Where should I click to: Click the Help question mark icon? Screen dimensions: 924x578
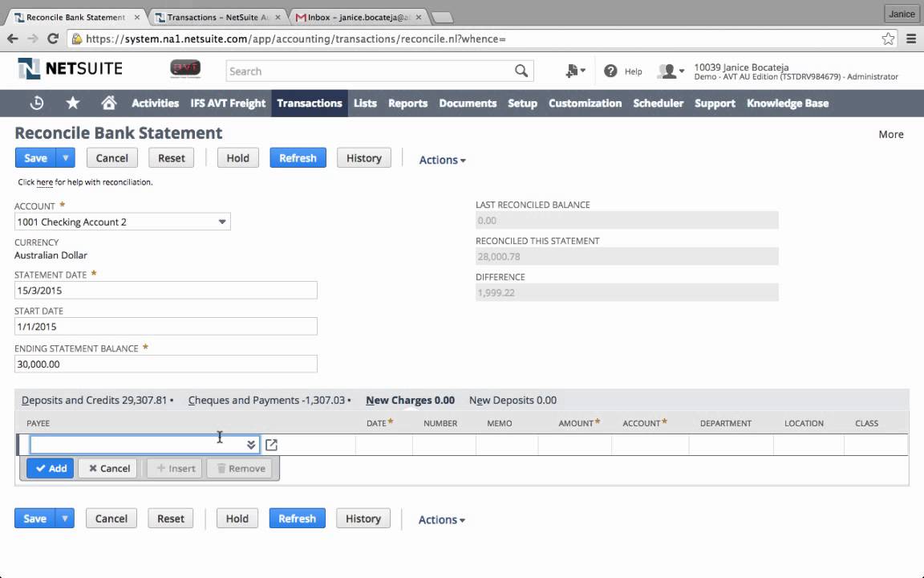pyautogui.click(x=610, y=71)
